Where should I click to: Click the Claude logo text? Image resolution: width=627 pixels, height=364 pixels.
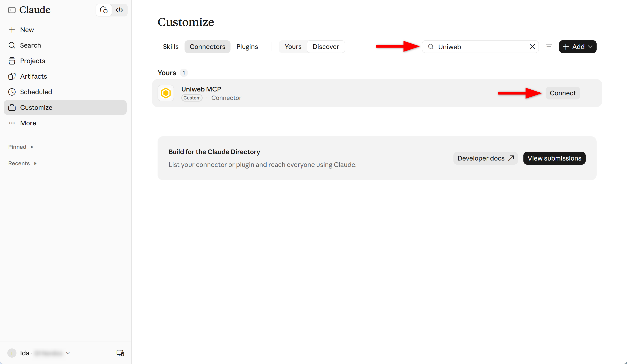(x=35, y=10)
